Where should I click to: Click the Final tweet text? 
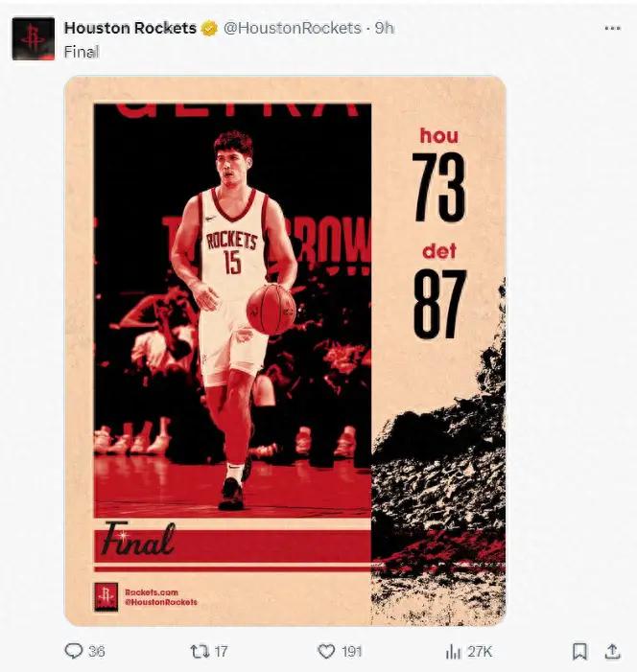82,52
